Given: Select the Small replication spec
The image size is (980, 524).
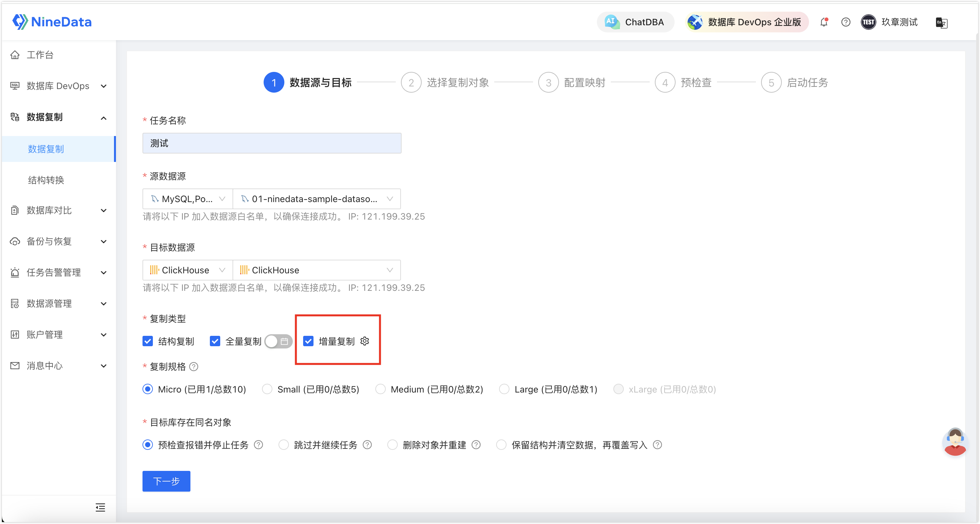Looking at the screenshot, I should coord(267,389).
